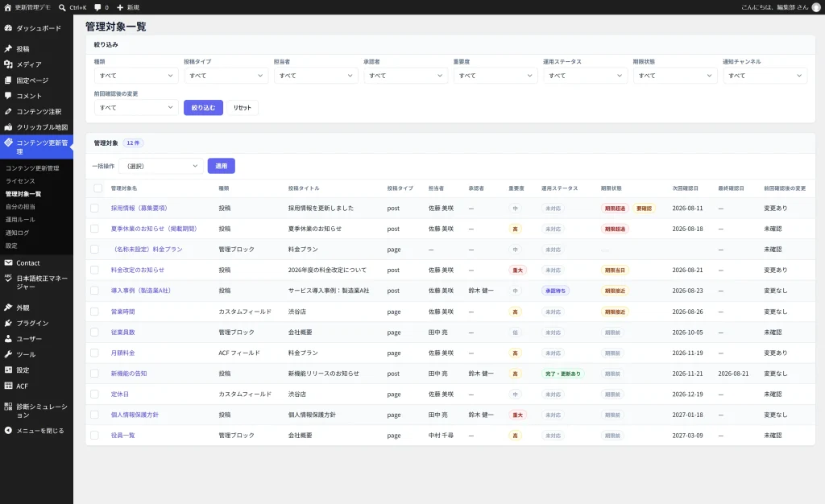
Task: Open the Contact envelope icon
Action: (8, 262)
